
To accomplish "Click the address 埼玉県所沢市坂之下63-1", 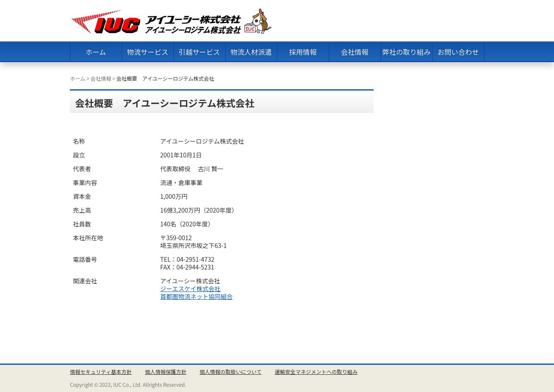I will [193, 246].
